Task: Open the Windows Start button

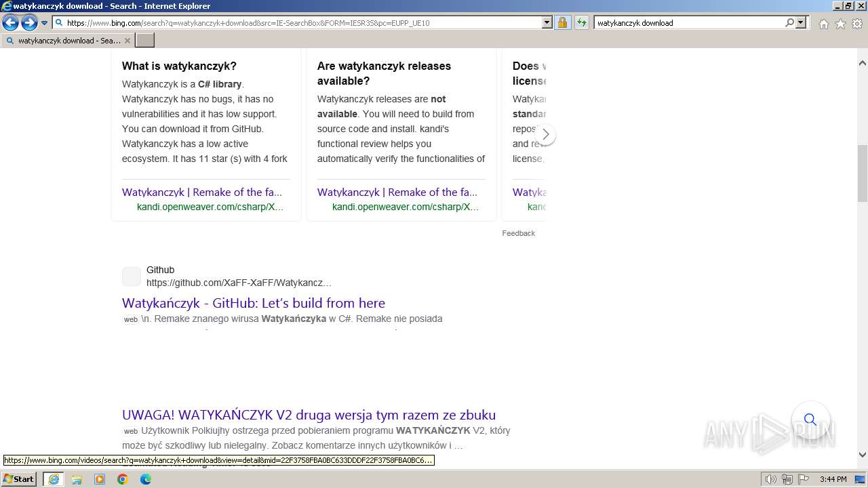Action: click(x=18, y=479)
